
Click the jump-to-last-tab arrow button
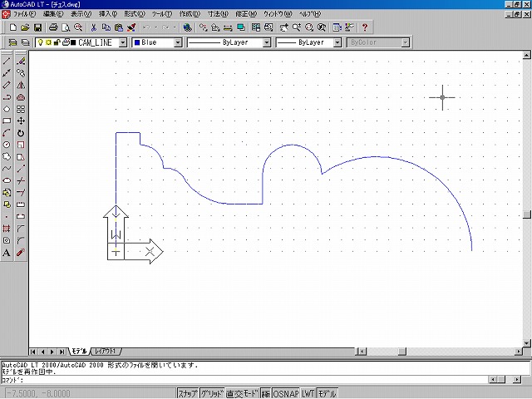pyautogui.click(x=62, y=352)
